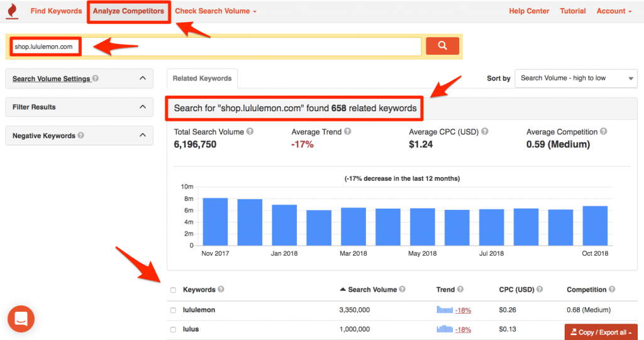This screenshot has height=340, width=644.
Task: Click help icon next to Total Search Volume
Action: tap(250, 131)
